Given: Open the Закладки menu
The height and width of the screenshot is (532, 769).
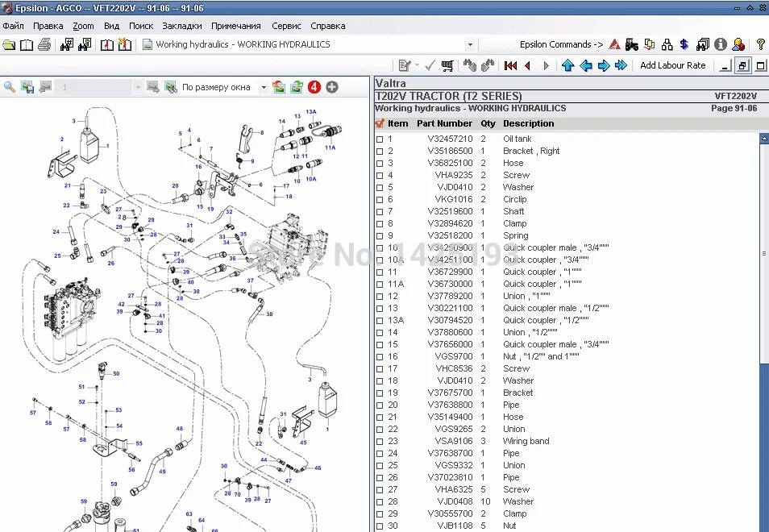Looking at the screenshot, I should click(x=182, y=26).
